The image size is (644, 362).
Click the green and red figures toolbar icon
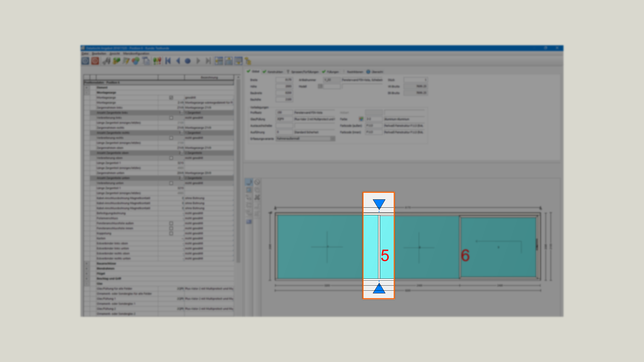point(157,61)
